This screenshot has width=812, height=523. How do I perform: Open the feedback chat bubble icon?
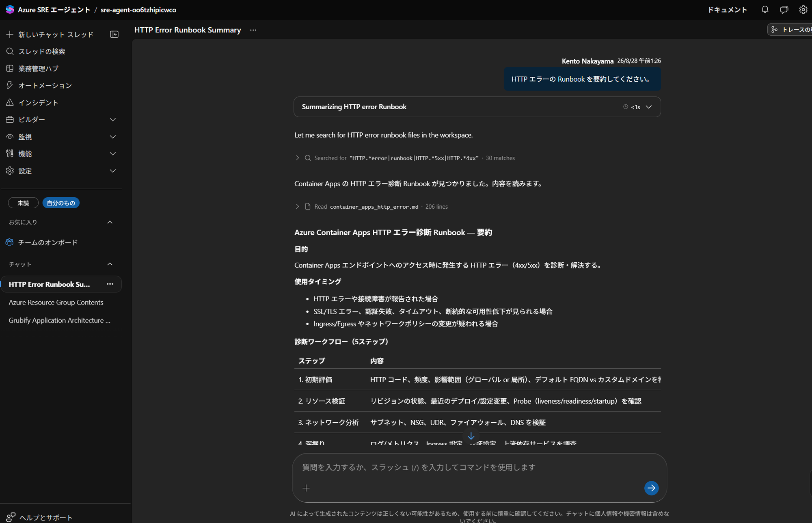pos(784,9)
